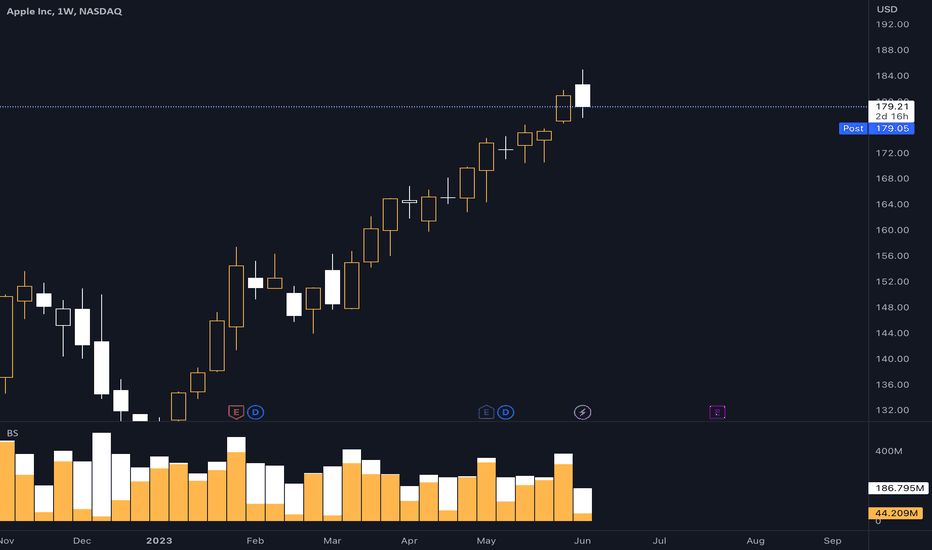
Task: Click the Jun label on time axis
Action: point(582,540)
